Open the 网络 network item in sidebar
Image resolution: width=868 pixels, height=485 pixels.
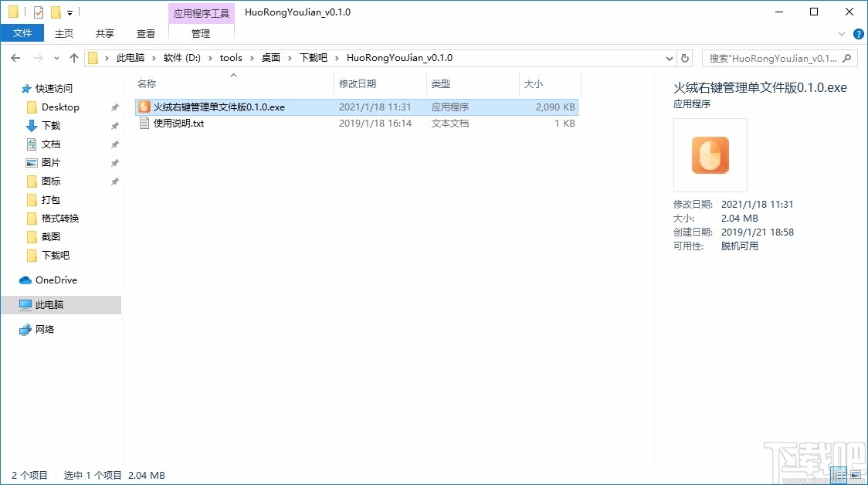click(45, 329)
